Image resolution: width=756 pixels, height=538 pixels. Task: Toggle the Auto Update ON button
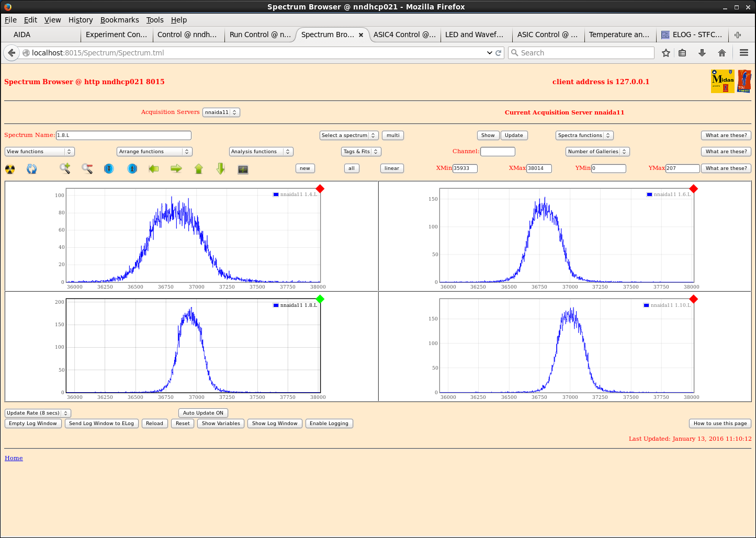[203, 413]
